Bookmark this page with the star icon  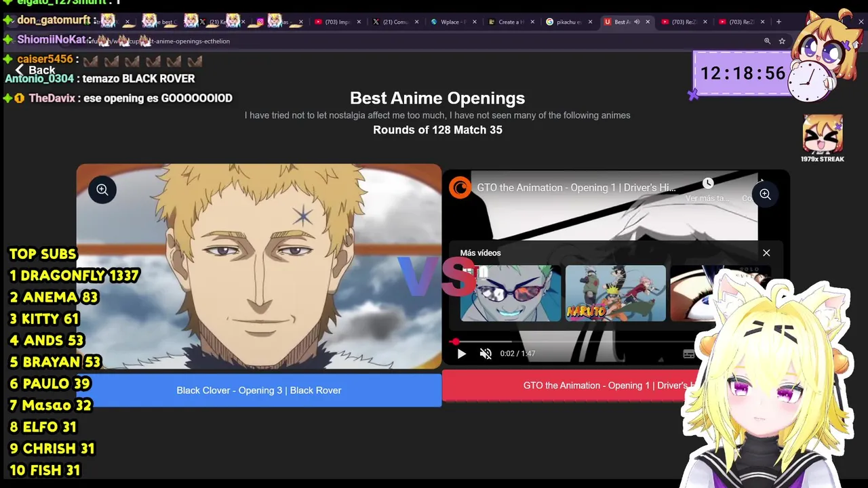pos(782,41)
